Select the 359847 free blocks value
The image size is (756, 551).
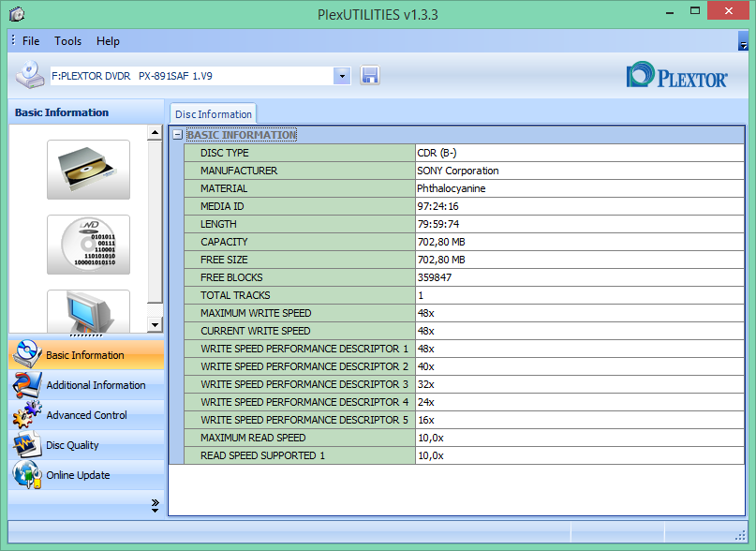pyautogui.click(x=435, y=277)
